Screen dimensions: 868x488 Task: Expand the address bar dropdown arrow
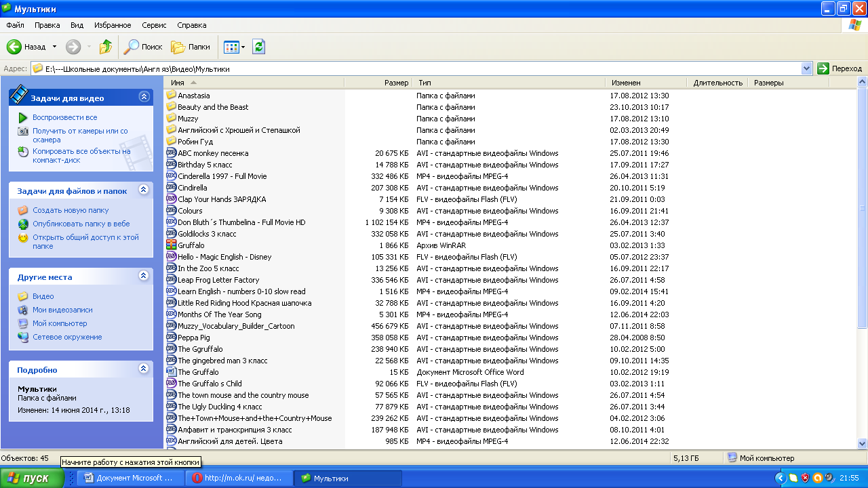tap(806, 68)
